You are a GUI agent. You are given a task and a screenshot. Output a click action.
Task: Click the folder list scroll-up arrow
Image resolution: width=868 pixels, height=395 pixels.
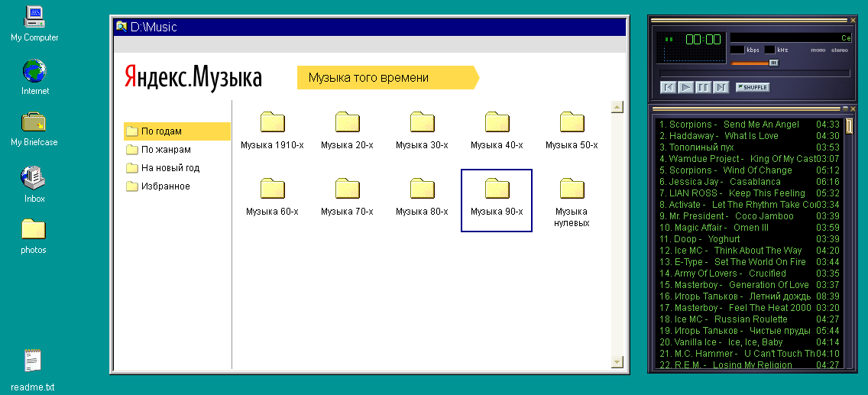[617, 107]
